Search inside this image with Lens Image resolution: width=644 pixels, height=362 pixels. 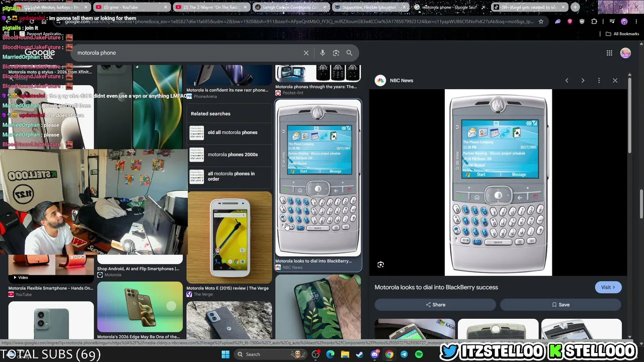(x=380, y=264)
